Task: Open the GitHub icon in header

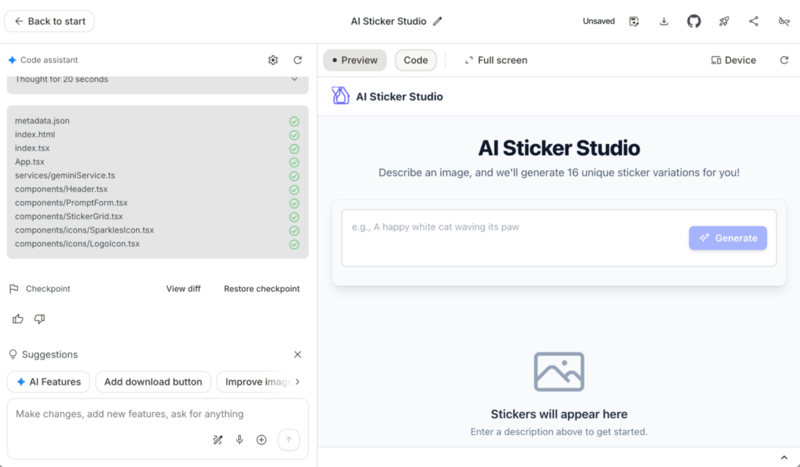Action: (694, 21)
